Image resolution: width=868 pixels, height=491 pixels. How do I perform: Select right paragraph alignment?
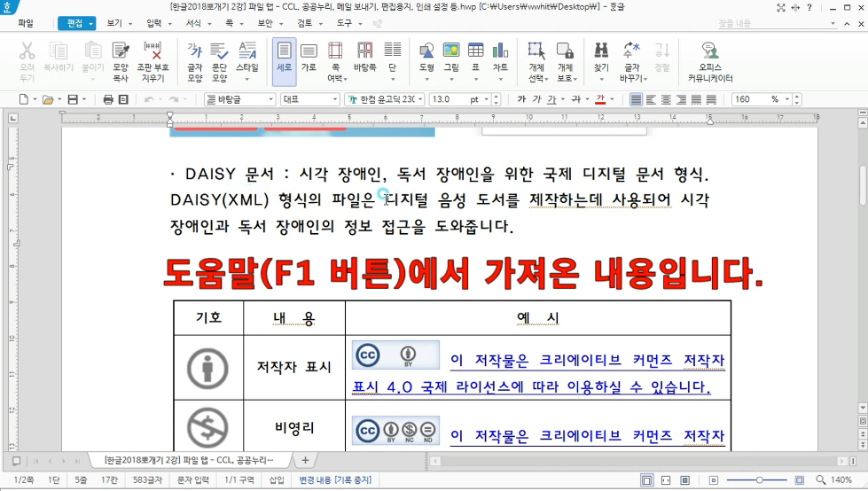coord(681,99)
